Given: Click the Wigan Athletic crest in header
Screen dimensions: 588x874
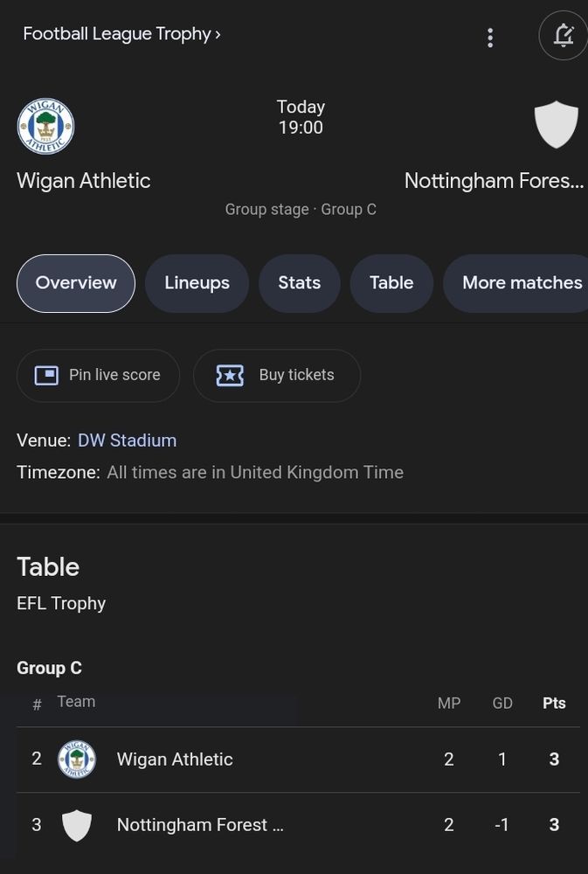Looking at the screenshot, I should [x=45, y=127].
